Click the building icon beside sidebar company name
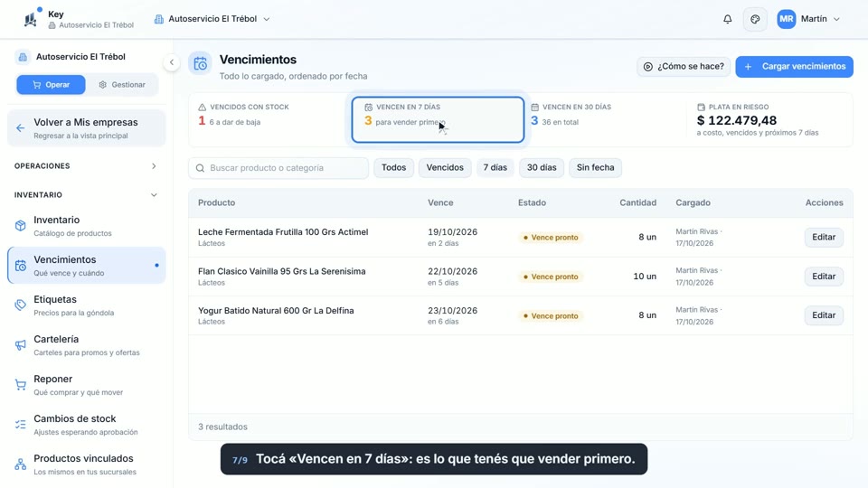Screen dimensions: 868x488 click(23, 56)
